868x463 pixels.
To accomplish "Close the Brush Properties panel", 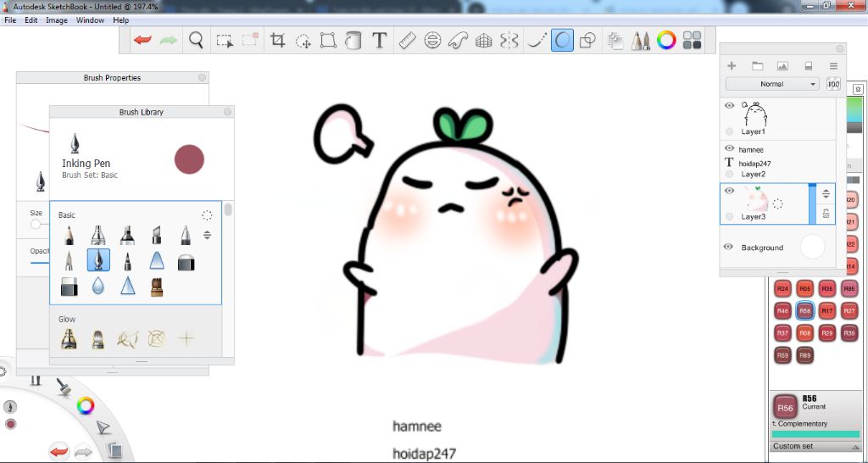I will click(x=202, y=78).
